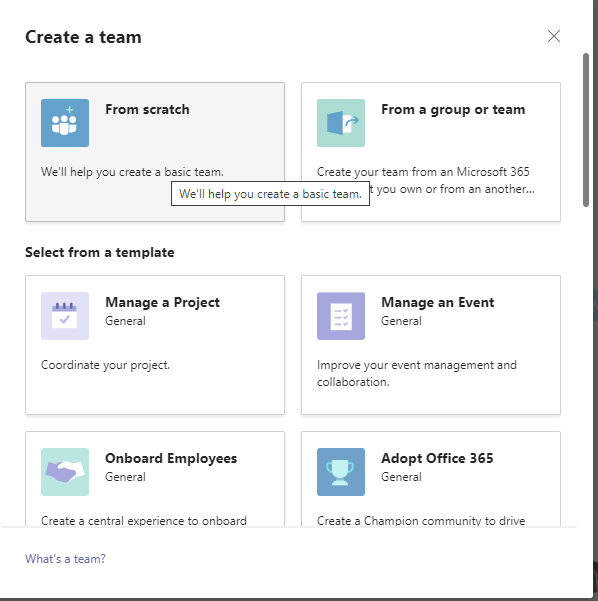Pick the Manage an Event template title

click(438, 302)
